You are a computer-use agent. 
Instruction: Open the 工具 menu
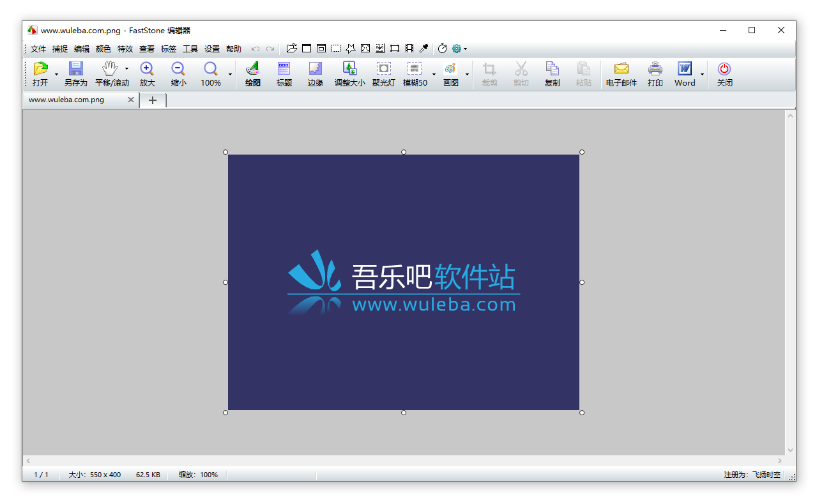(x=190, y=49)
